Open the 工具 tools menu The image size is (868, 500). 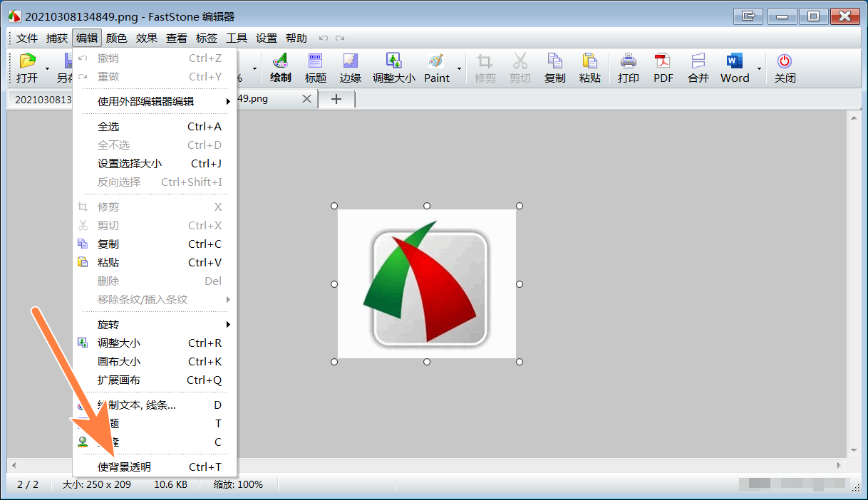(237, 38)
